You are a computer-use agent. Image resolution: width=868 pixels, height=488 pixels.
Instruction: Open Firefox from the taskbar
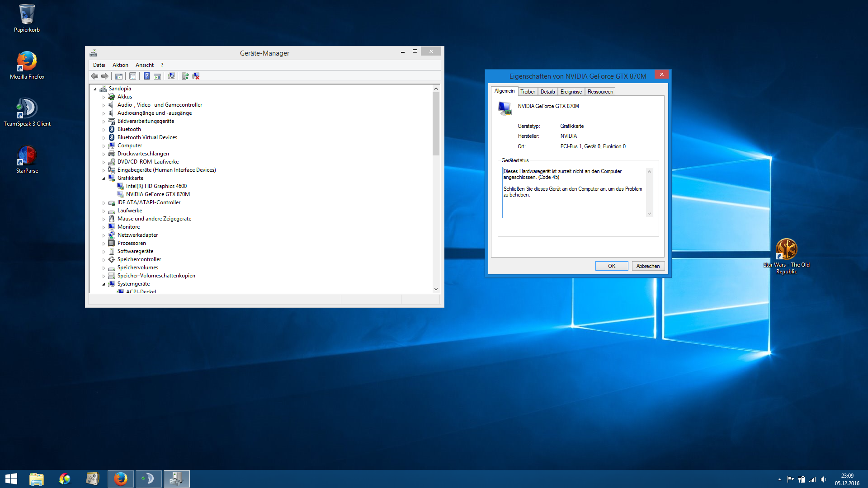(x=120, y=479)
